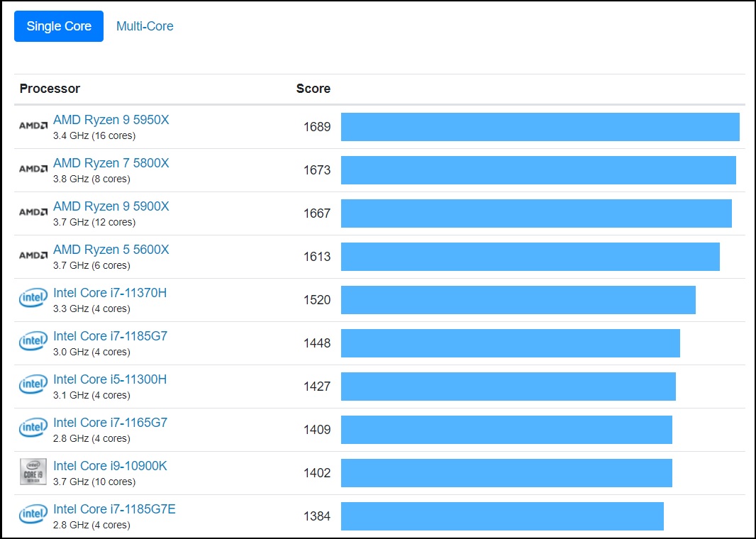This screenshot has height=539, width=756.
Task: Open the Intel Core i7-11370H processor page
Action: [110, 293]
